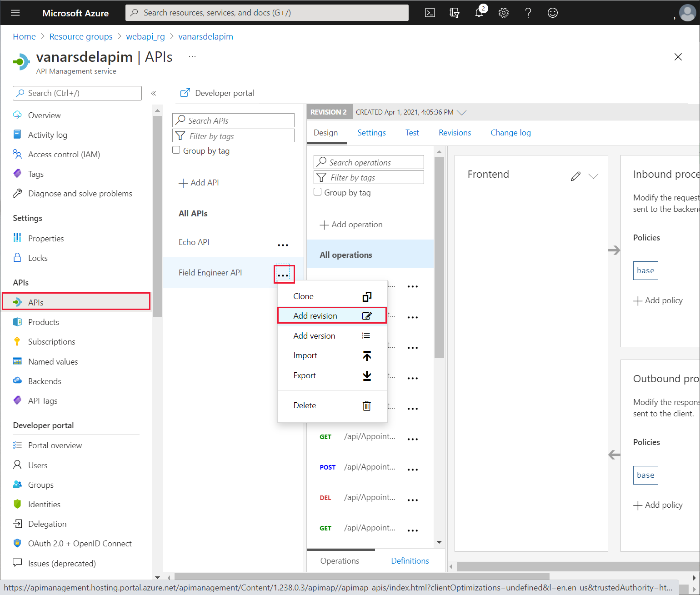
Task: Close the APIs blade with X
Action: coord(678,57)
